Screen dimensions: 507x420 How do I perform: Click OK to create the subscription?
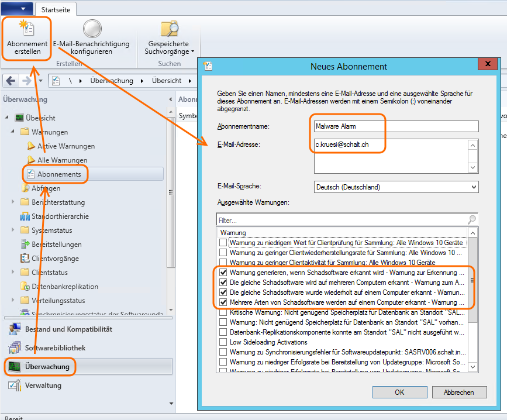tap(399, 393)
